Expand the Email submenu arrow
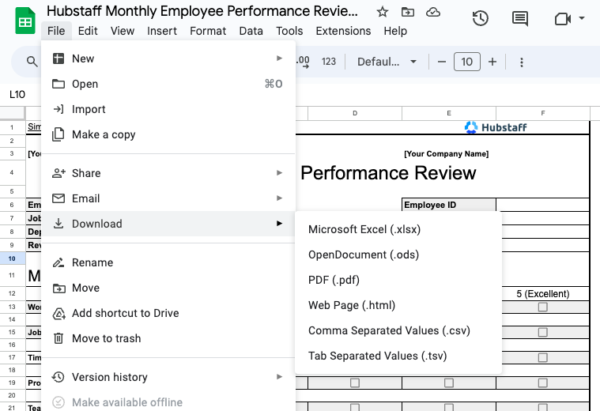Screen dimensions: 600x411 279,198
